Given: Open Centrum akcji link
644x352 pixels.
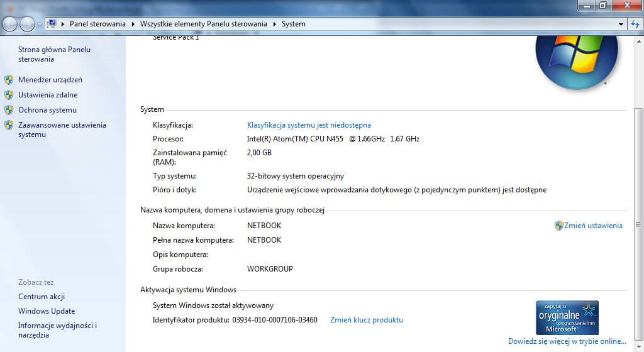Looking at the screenshot, I should point(42,297).
